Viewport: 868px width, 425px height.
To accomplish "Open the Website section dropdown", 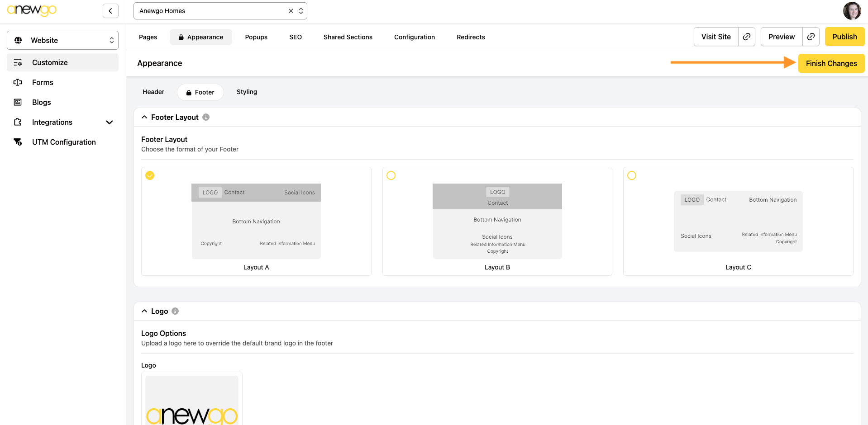I will point(62,40).
